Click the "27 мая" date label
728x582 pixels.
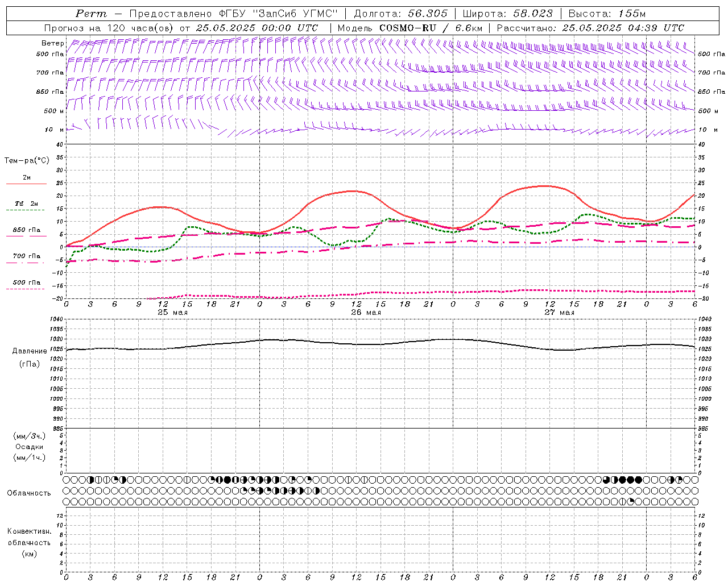560,313
